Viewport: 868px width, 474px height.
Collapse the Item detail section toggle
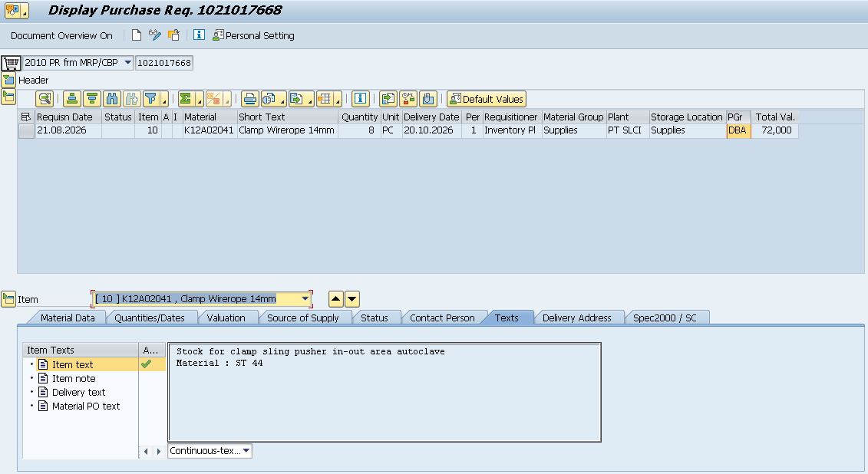click(x=8, y=299)
